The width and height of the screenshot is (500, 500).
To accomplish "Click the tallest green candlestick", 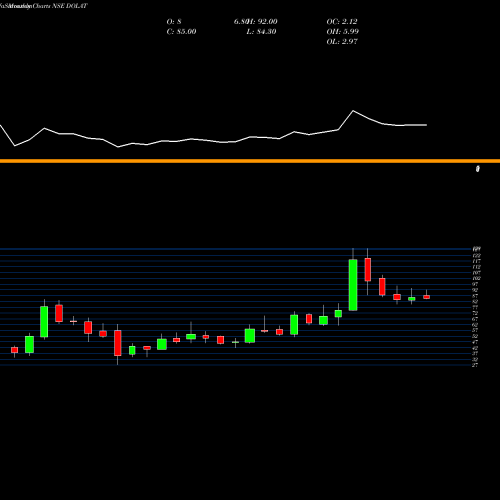I will pos(353,285).
